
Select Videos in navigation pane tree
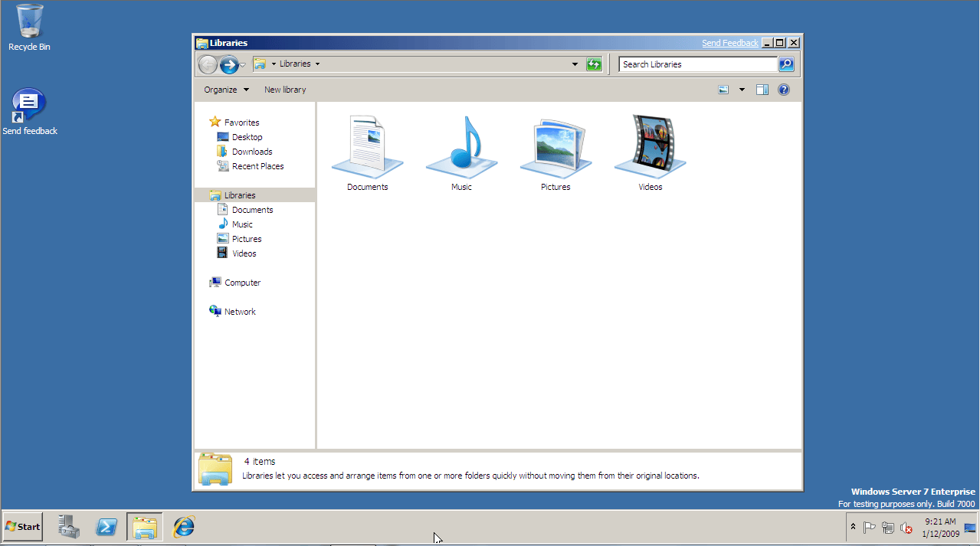tap(237, 253)
